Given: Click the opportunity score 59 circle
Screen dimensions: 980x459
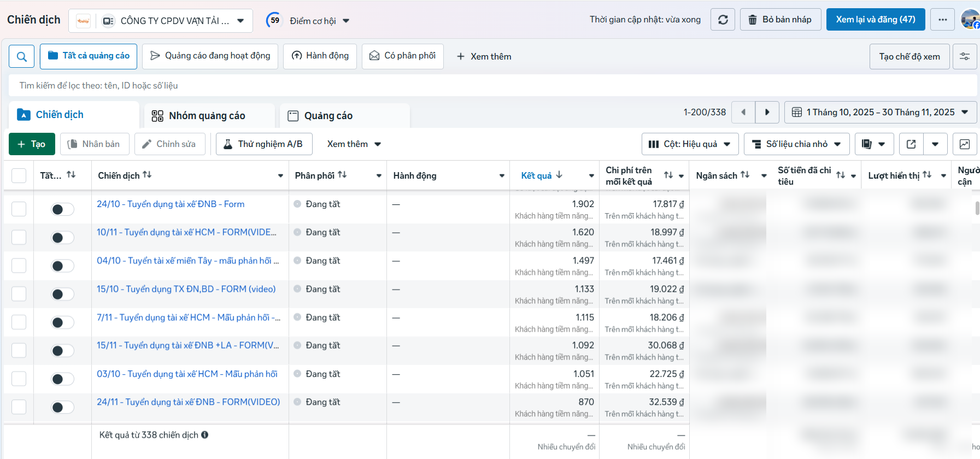Looking at the screenshot, I should pyautogui.click(x=274, y=20).
